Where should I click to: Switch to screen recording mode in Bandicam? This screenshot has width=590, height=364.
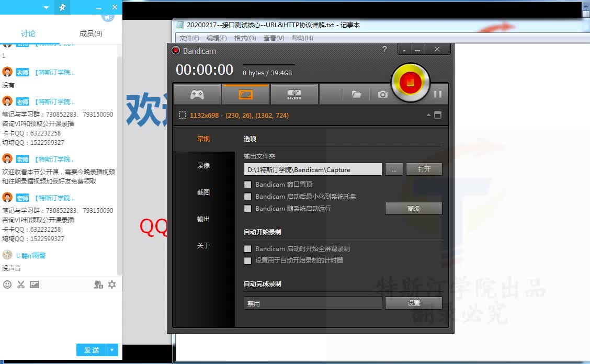pyautogui.click(x=246, y=94)
